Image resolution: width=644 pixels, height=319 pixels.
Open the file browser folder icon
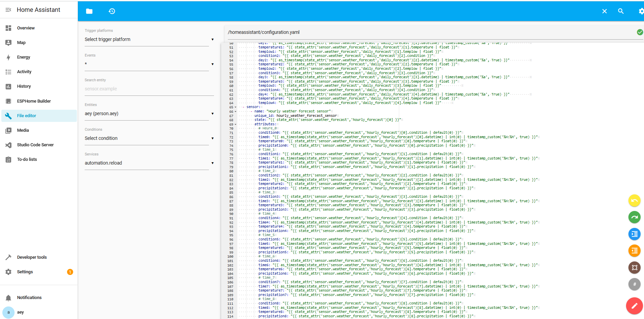[x=89, y=11]
